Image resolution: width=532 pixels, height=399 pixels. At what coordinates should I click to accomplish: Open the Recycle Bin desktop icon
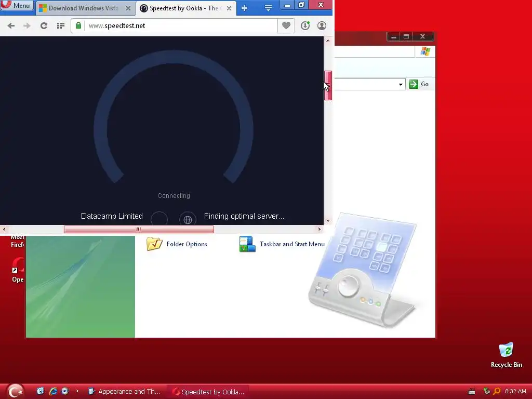[x=506, y=355]
